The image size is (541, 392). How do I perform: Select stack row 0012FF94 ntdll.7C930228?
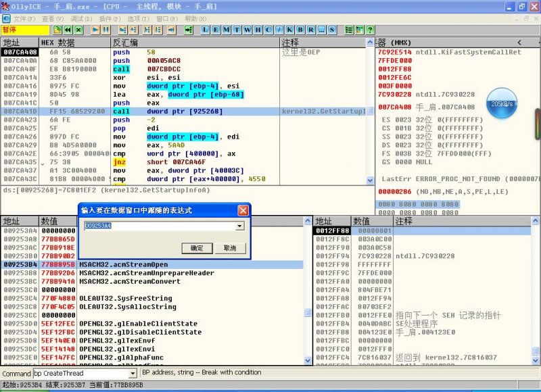pyautogui.click(x=422, y=256)
